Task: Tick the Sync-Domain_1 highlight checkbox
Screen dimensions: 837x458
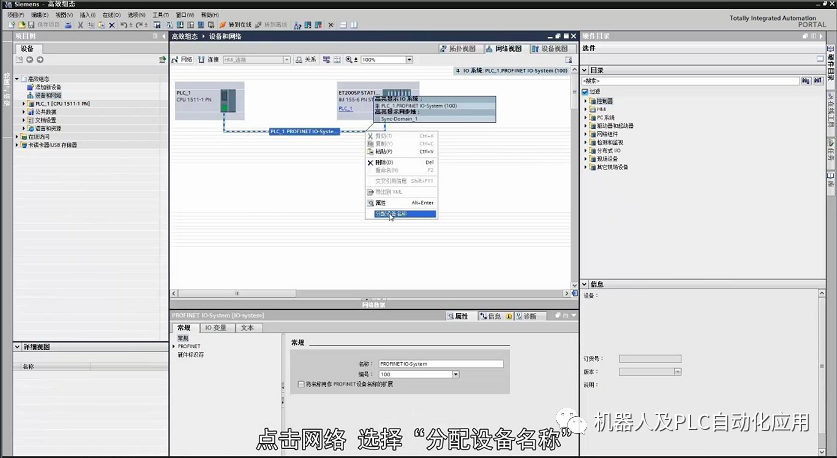Action: click(x=377, y=119)
